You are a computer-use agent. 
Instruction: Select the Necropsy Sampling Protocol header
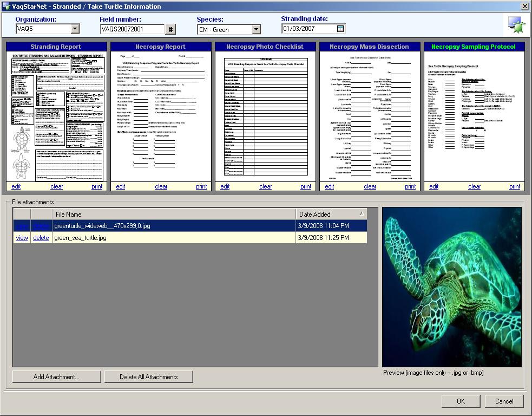[x=474, y=47]
